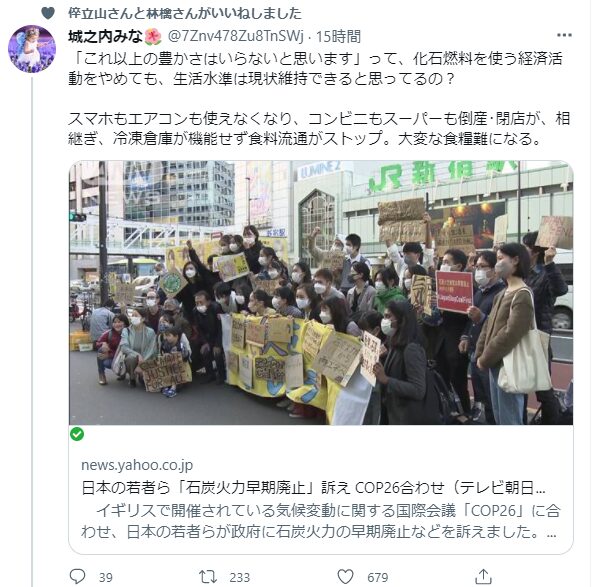Click the small heart icon above tweet
Screen dimensions: 608x587
[48, 13]
